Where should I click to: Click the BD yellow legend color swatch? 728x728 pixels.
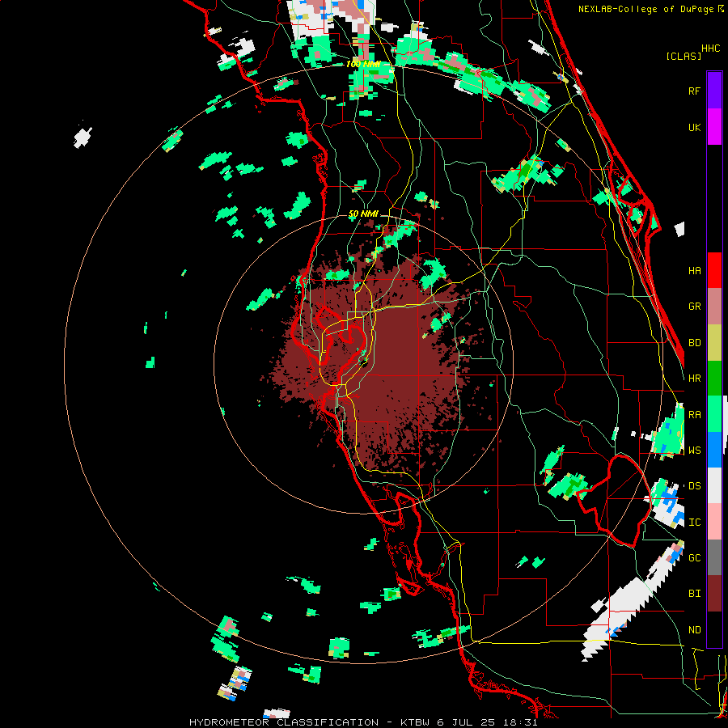714,342
